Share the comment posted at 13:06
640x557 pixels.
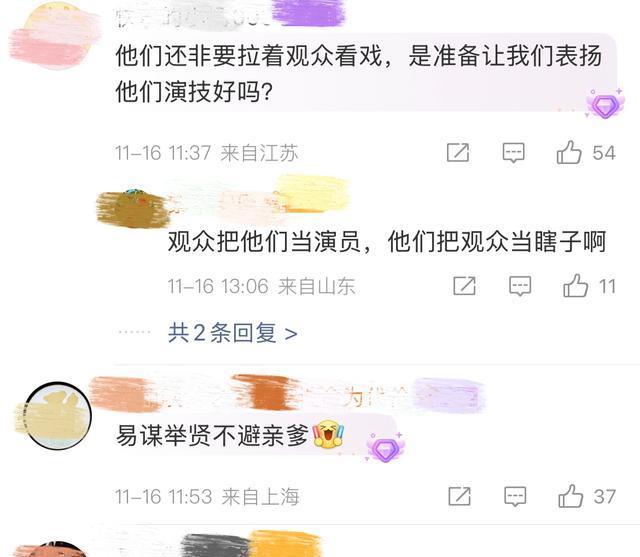pos(464,286)
